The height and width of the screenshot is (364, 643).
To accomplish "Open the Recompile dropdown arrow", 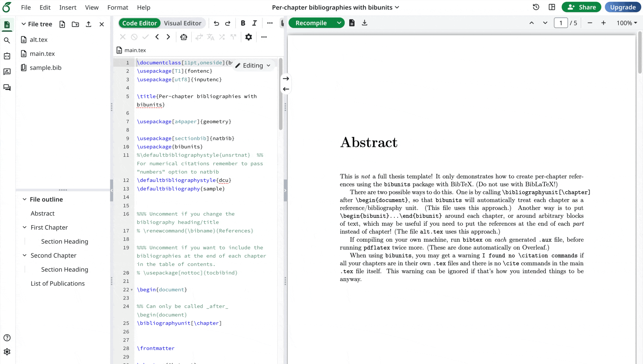I will tap(339, 23).
